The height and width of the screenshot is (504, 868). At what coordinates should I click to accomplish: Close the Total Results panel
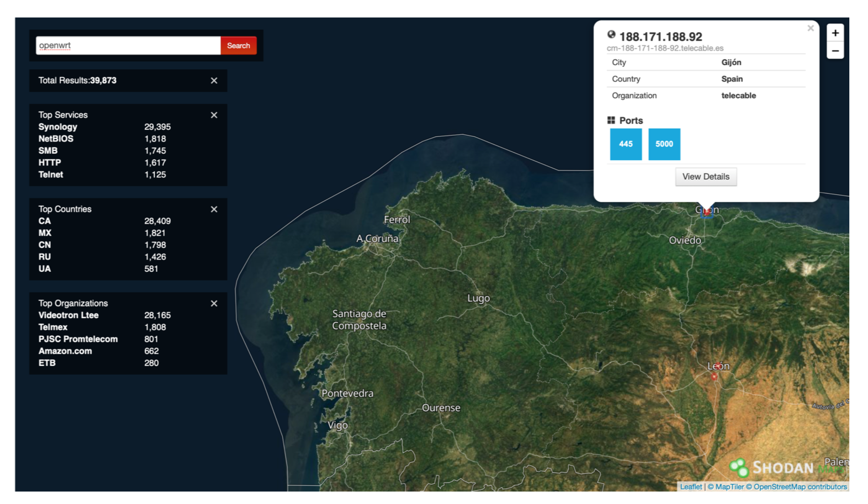tap(214, 81)
